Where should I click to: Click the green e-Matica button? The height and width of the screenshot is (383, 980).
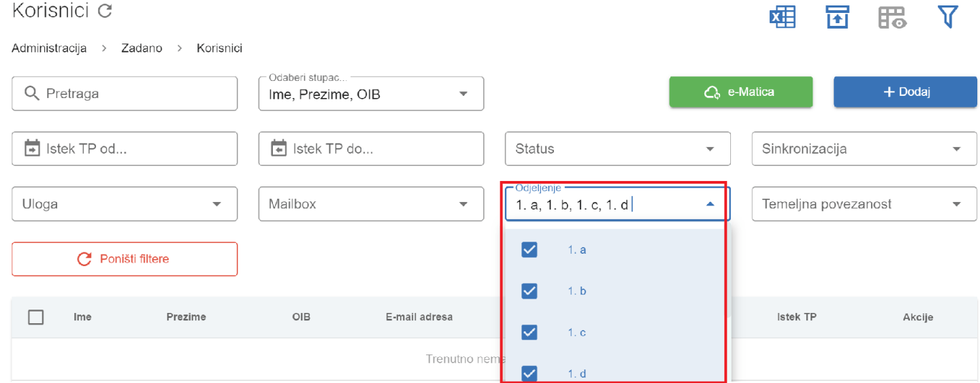(740, 92)
